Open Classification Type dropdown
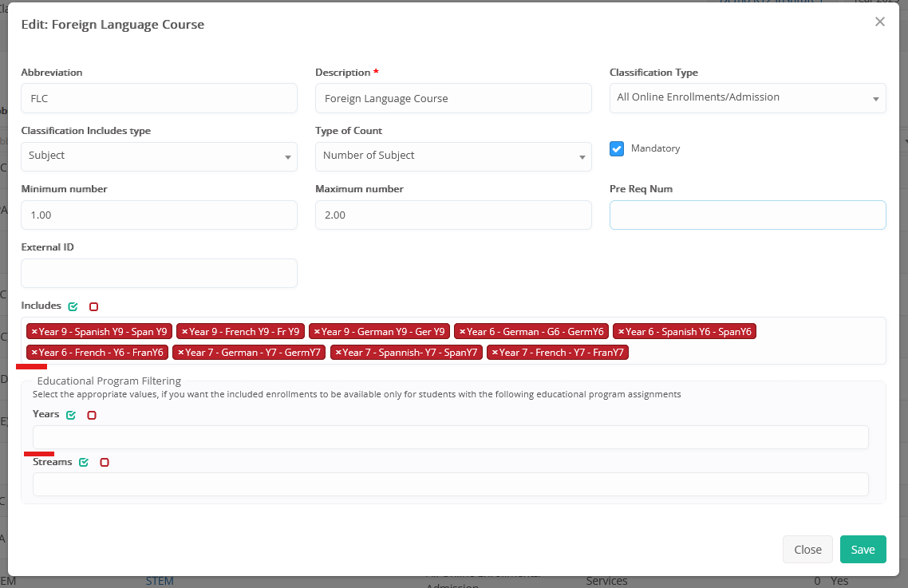Image resolution: width=908 pixels, height=588 pixels. click(747, 98)
